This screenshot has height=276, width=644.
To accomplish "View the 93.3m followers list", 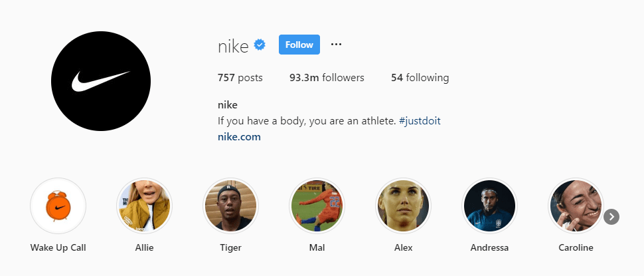I will [327, 78].
